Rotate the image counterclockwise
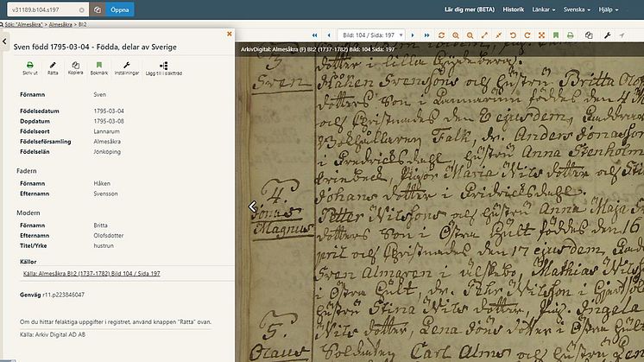The width and height of the screenshot is (644, 362). 513,35
